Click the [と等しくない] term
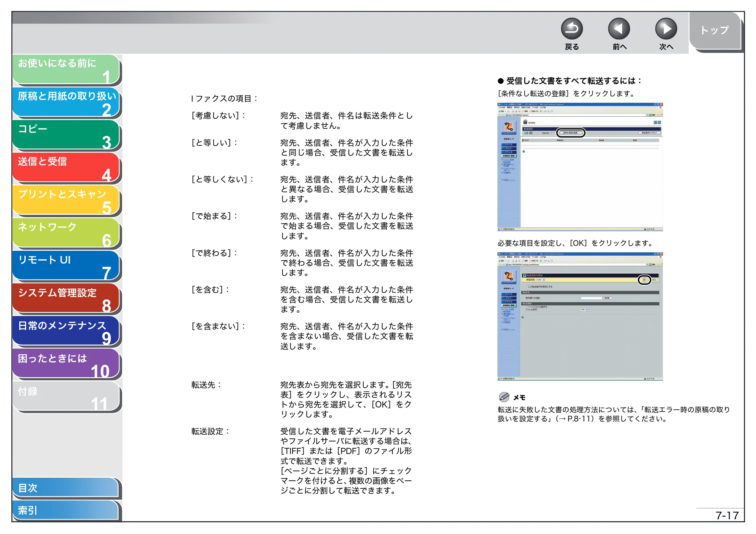The width and height of the screenshot is (756, 534). (x=223, y=179)
